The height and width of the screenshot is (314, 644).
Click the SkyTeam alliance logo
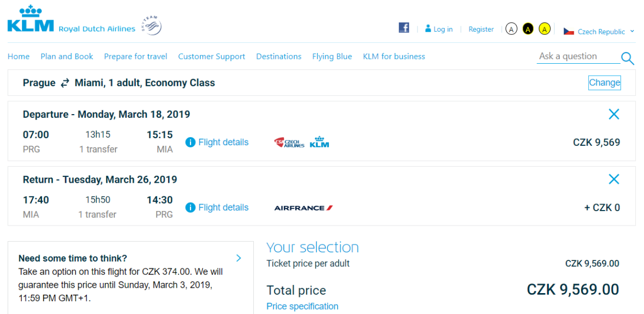151,25
